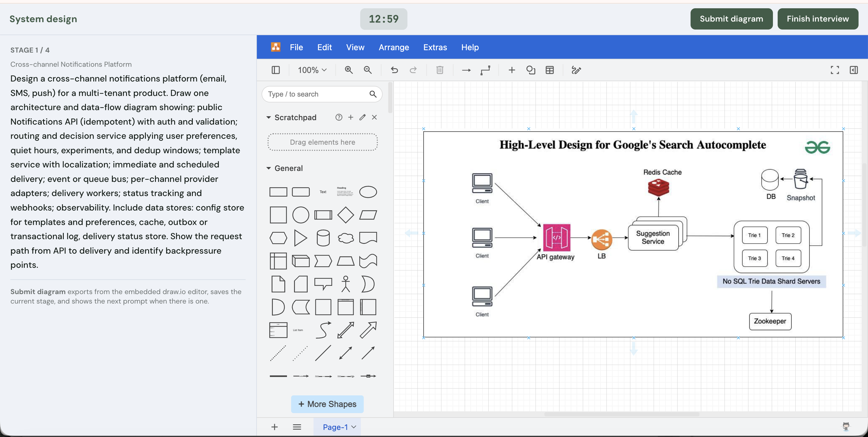Collapse the Scratchpad section
This screenshot has height=437, width=868.
[x=269, y=117]
